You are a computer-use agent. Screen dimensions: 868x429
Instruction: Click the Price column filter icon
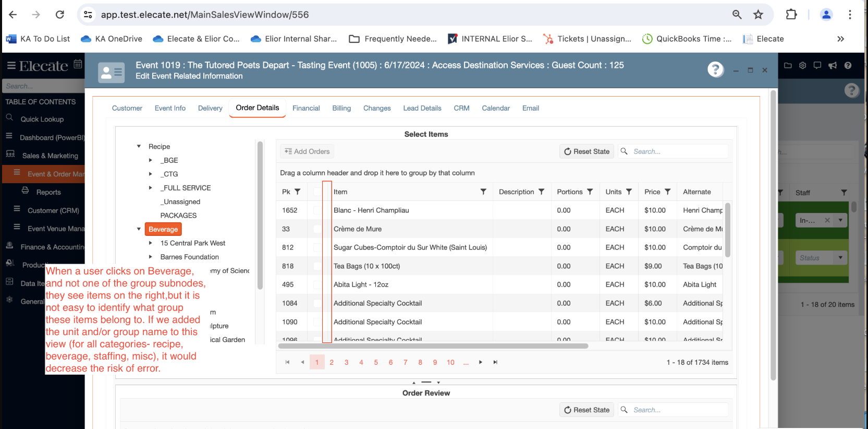click(x=667, y=192)
